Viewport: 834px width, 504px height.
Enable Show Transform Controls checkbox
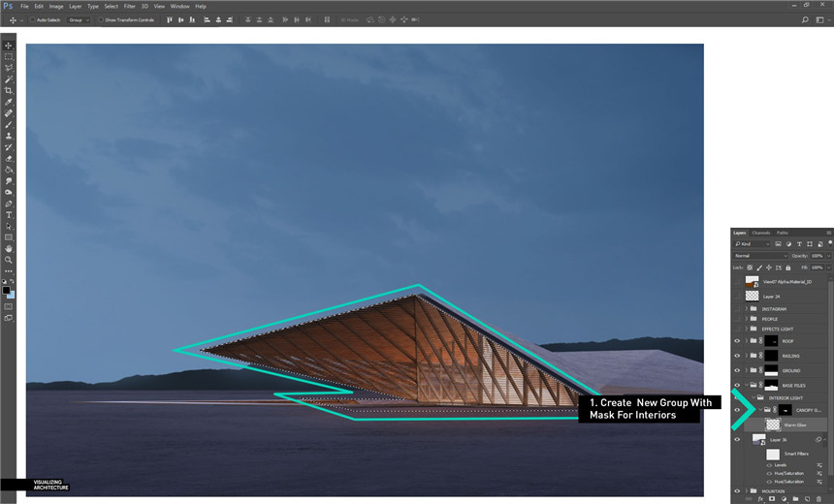[x=100, y=19]
